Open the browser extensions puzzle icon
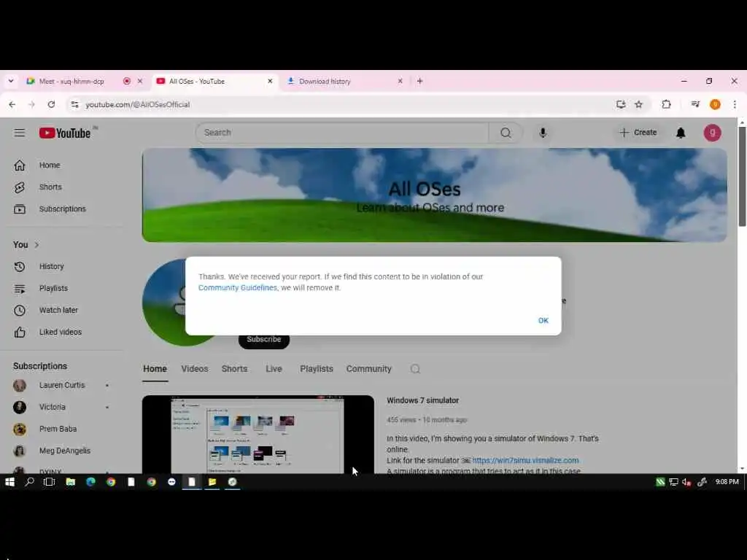 click(666, 104)
